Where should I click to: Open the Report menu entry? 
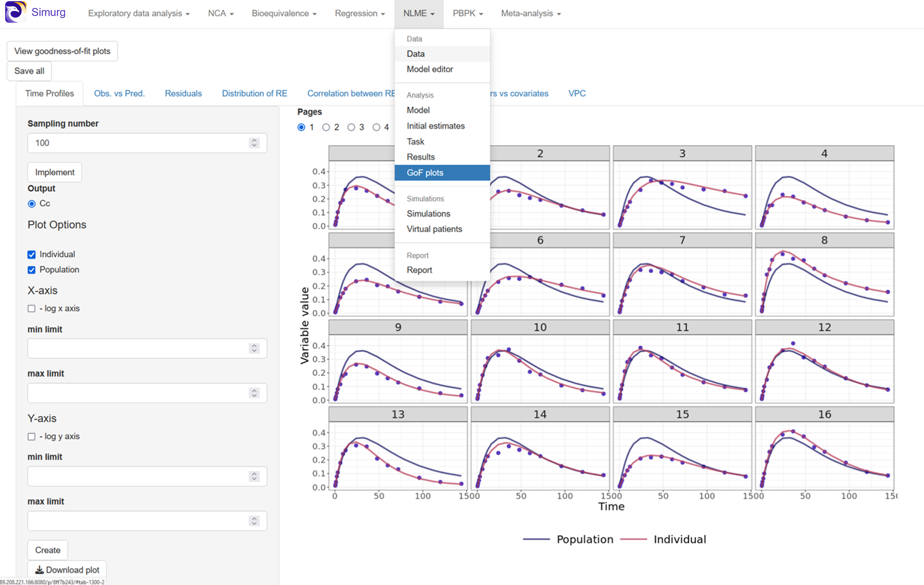pos(442,270)
